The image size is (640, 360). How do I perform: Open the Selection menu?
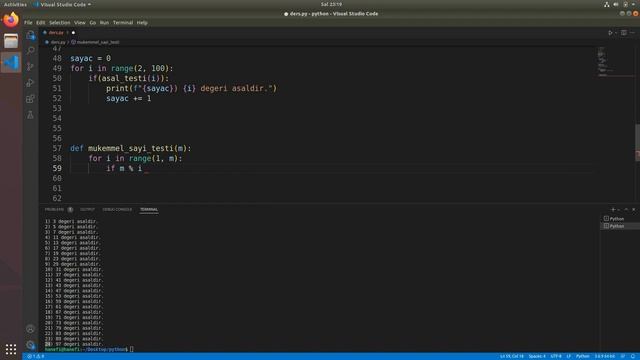[60, 22]
